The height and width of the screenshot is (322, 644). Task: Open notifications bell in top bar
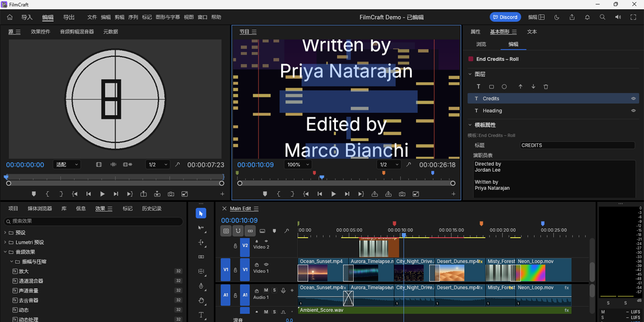587,17
